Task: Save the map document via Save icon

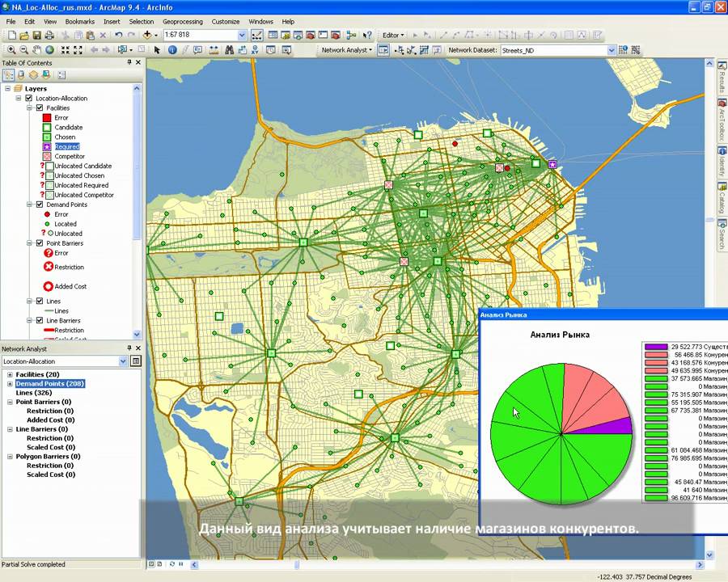Action: click(x=36, y=35)
